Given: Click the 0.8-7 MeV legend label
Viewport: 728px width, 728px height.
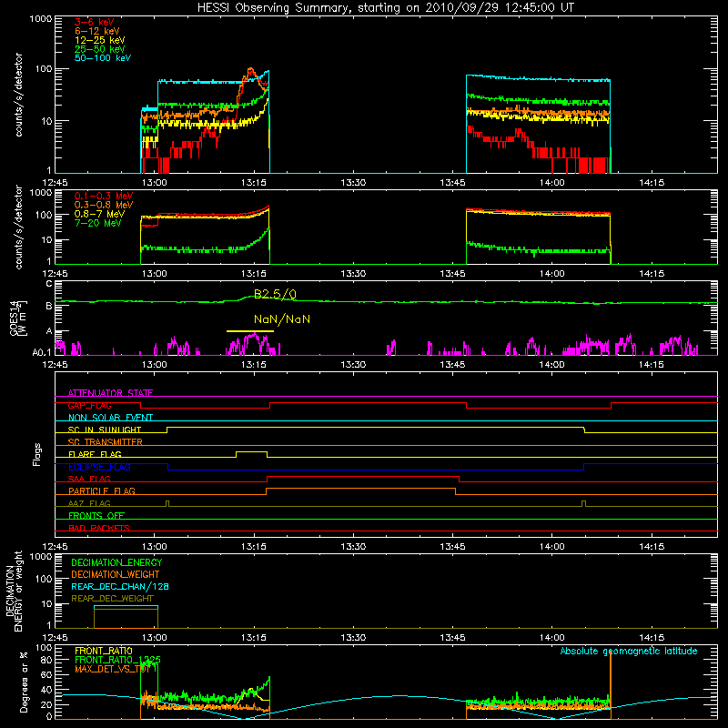Looking at the screenshot, I should pyautogui.click(x=100, y=214).
